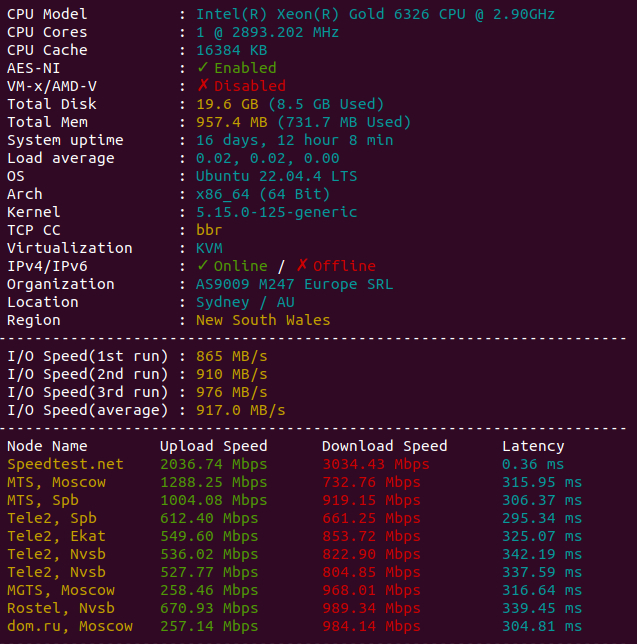Click the Ubuntu 22.04.4 LTS text
637x644 pixels.
263,176
